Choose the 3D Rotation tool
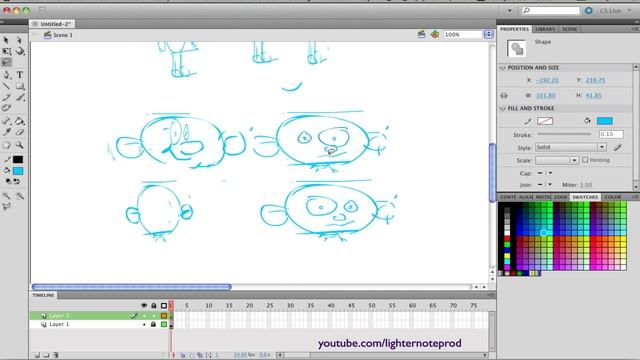640x360 pixels. pos(20,51)
